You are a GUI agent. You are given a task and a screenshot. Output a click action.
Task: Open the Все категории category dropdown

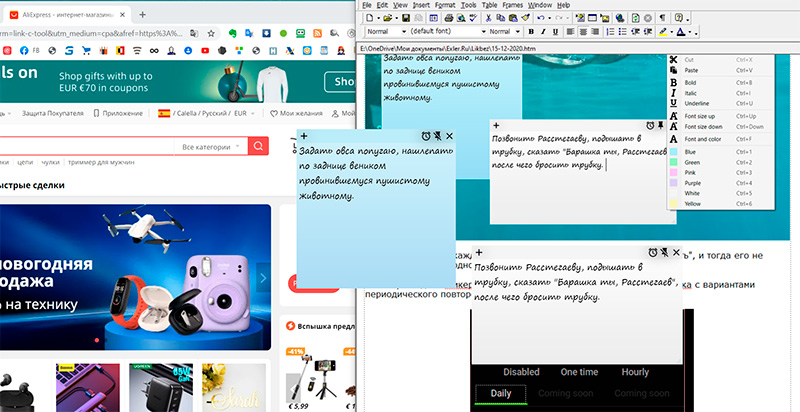[211, 147]
